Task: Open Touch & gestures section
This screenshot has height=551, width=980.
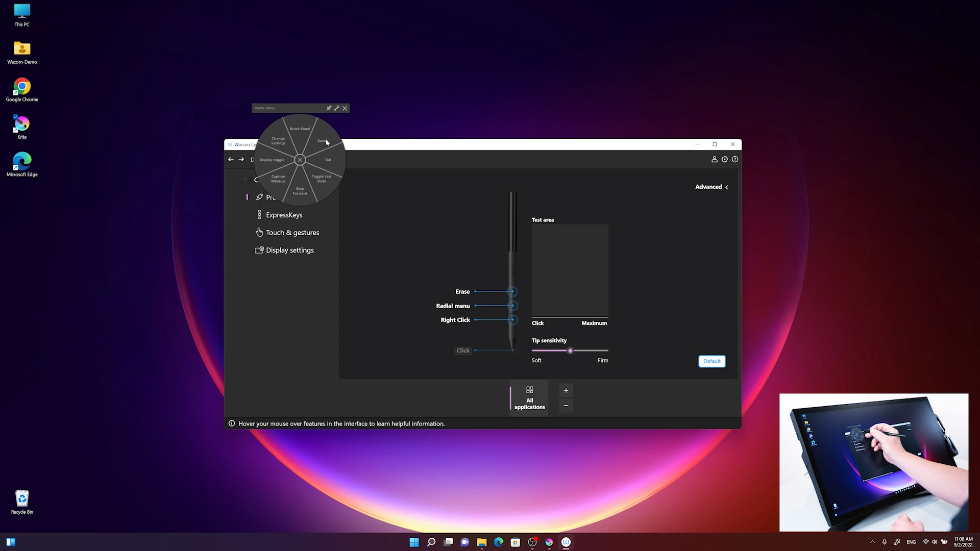Action: (292, 233)
